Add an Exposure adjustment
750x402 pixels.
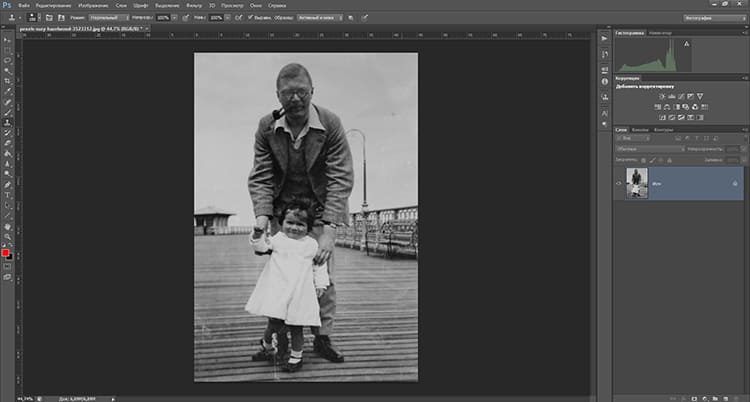pos(691,97)
